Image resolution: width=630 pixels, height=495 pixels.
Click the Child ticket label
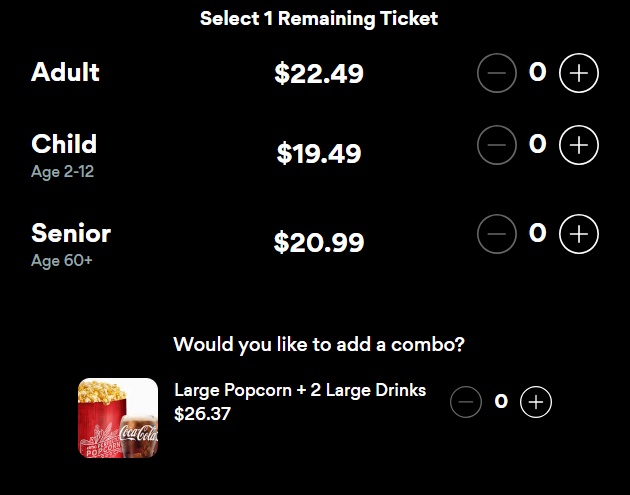coord(64,144)
